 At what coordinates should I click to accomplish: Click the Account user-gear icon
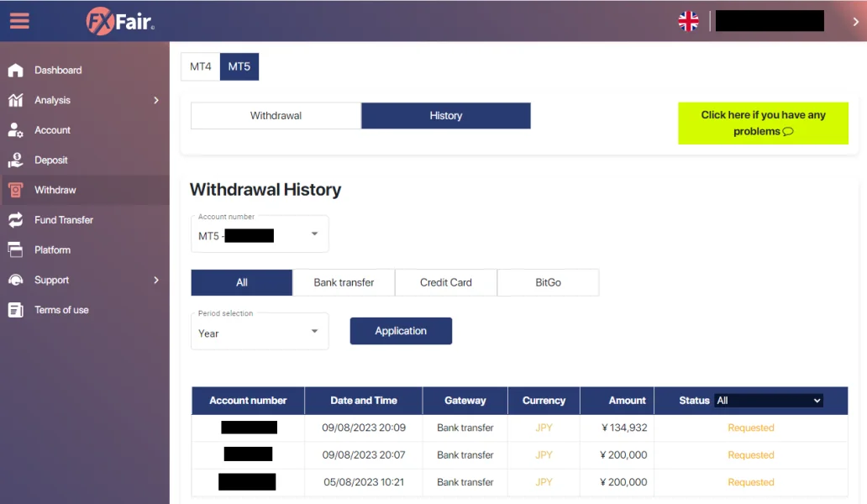(15, 130)
